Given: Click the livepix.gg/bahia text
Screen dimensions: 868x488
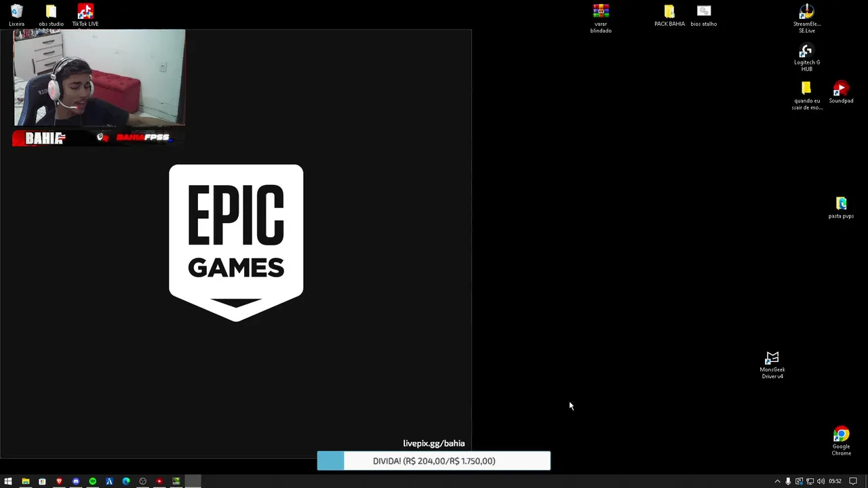Looking at the screenshot, I should (434, 443).
